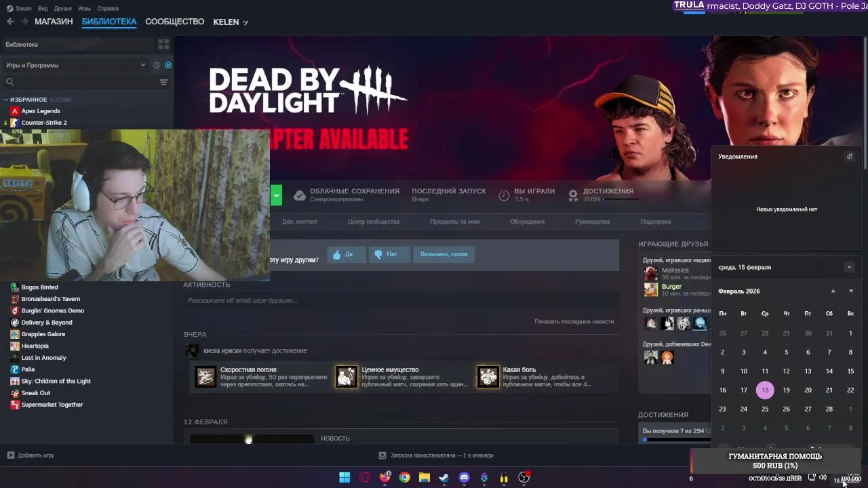Switch to the СООБЩЕСТВО tab
The width and height of the screenshot is (868, 488).
tap(174, 22)
